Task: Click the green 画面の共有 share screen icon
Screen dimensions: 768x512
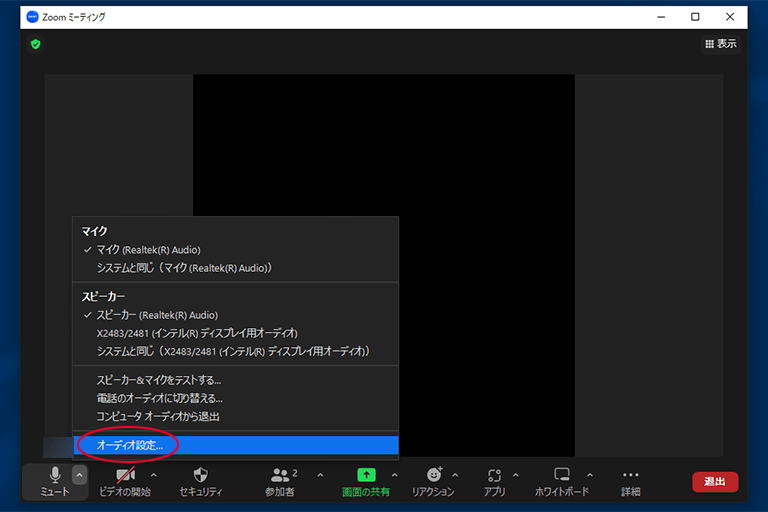Action: coord(366,476)
